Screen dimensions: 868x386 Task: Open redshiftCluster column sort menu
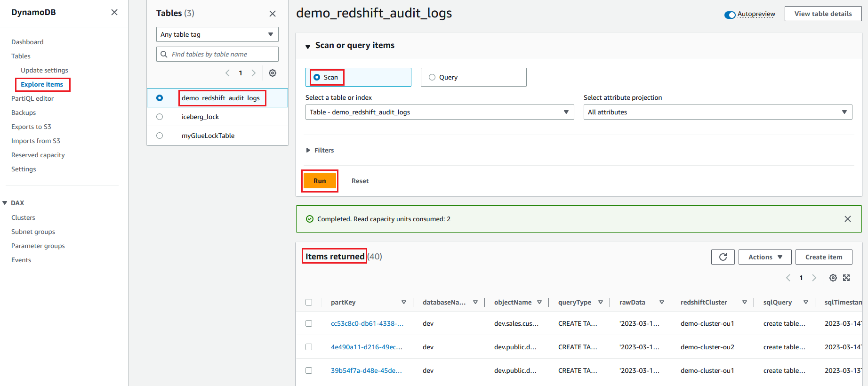(745, 302)
